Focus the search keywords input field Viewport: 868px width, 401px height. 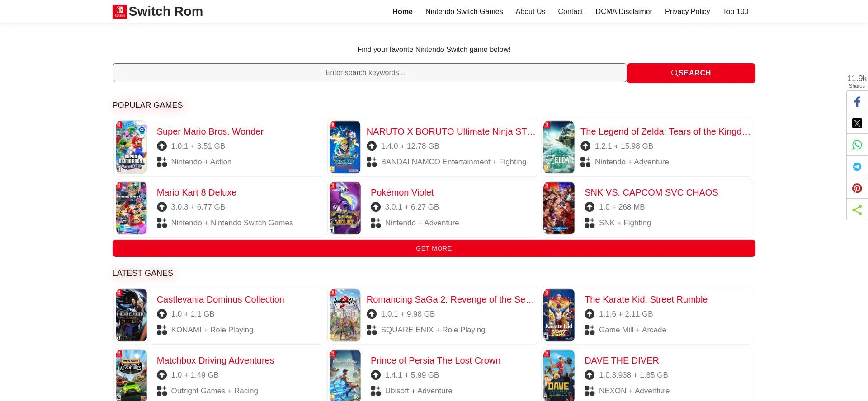(x=369, y=73)
